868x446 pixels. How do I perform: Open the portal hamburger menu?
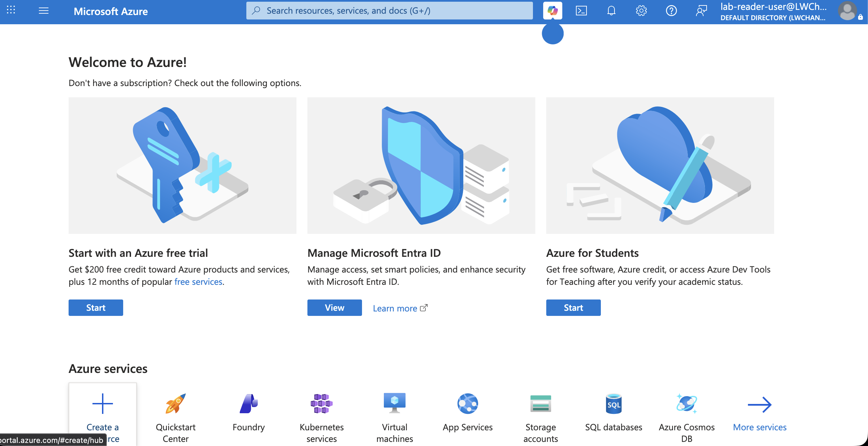(44, 11)
